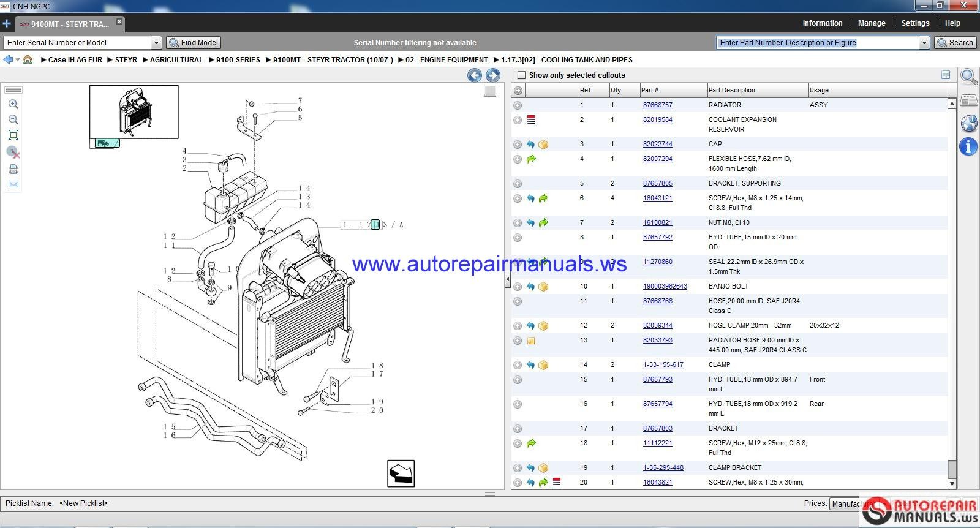Clear the diagram callout selection
Viewport: 980px width, 528px height.
point(13,152)
